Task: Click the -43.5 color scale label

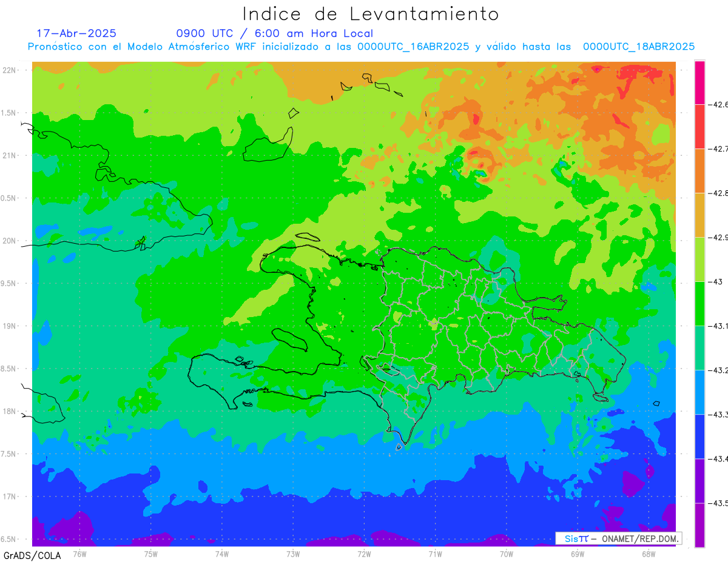Action: 719,503
